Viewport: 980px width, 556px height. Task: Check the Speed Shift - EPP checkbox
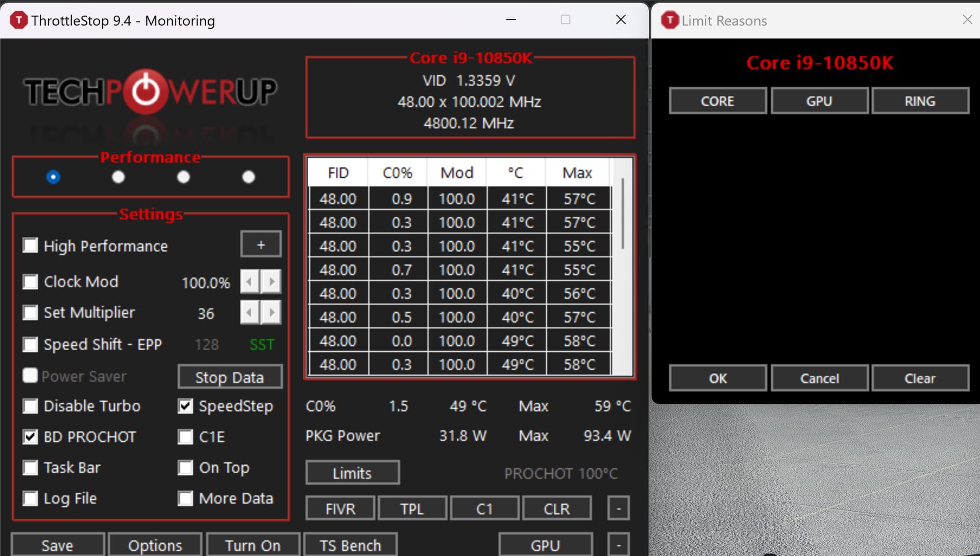pyautogui.click(x=31, y=344)
